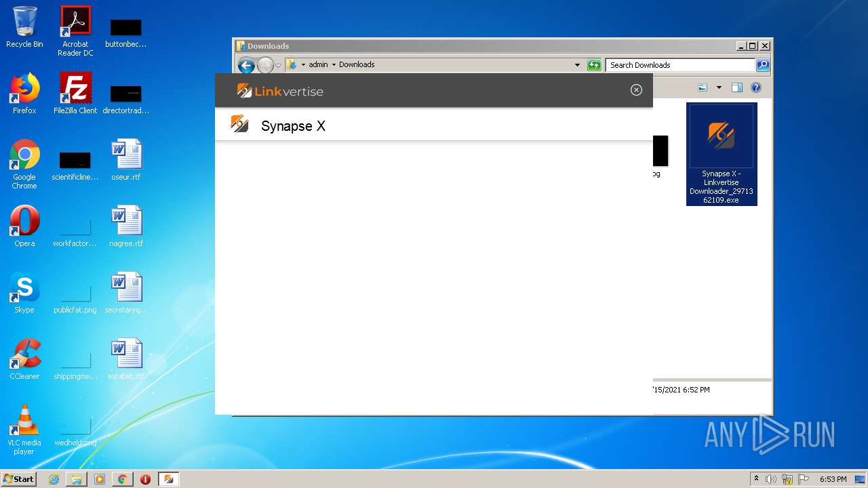Click the Search Downloads field
Image resolution: width=868 pixels, height=488 pixels.
(680, 65)
